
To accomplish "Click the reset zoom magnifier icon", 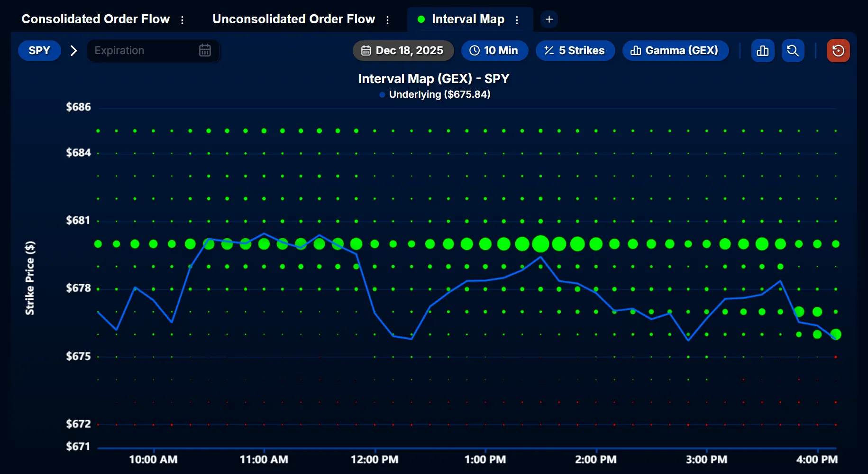I will point(793,50).
